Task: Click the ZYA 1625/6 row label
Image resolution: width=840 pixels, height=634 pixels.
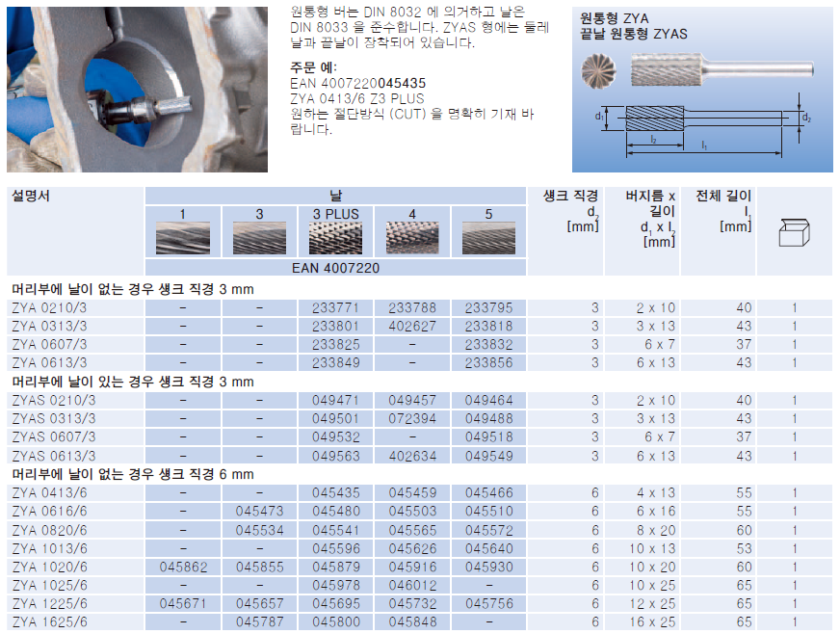Action: [49, 622]
